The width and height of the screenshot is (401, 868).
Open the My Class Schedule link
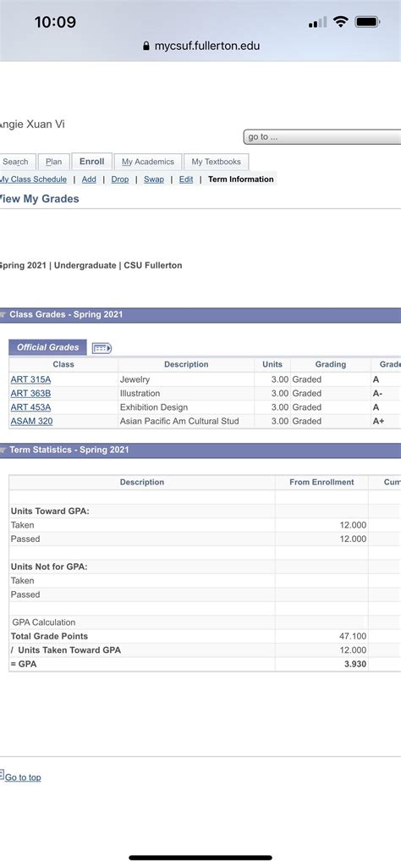pos(33,180)
